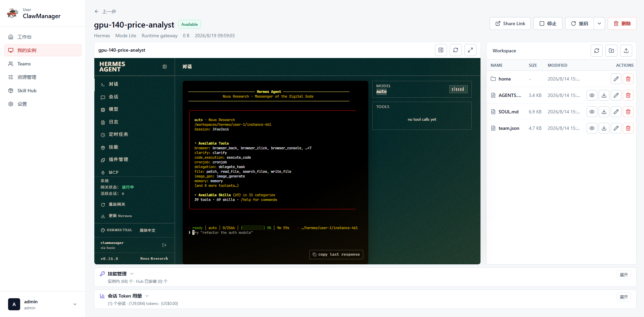Refresh the embedded agent view

pos(456,50)
